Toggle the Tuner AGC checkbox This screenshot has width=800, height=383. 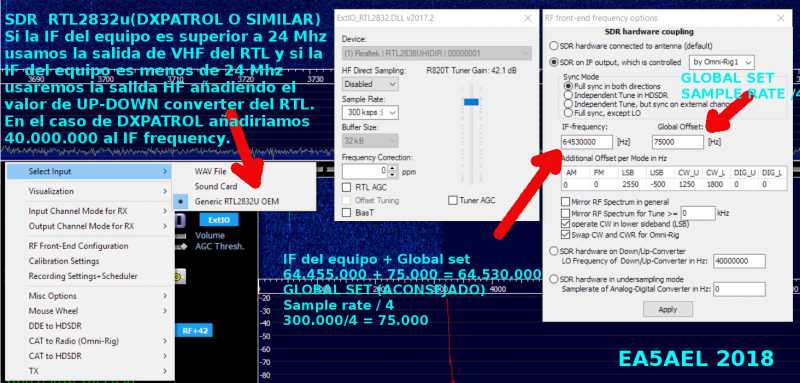tap(453, 200)
